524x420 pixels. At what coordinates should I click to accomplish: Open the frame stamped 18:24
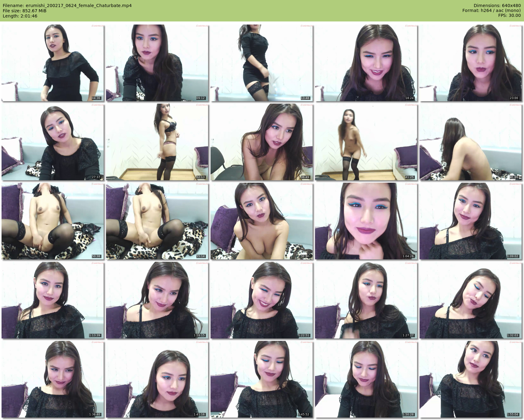(x=366, y=63)
